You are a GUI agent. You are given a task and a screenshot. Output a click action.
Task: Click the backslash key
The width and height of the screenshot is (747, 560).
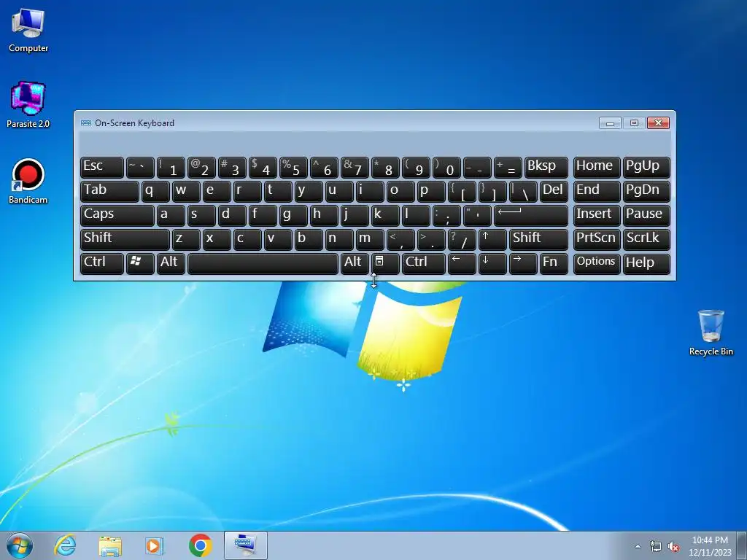[x=523, y=192]
